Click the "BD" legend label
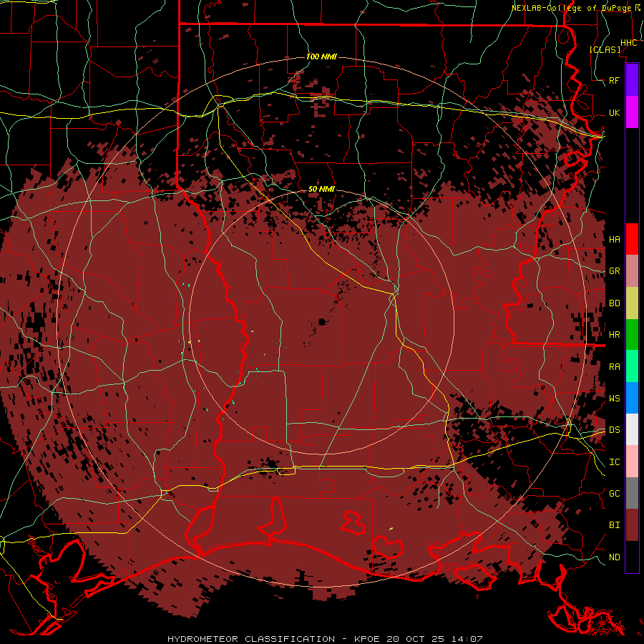Viewport: 644px width, 644px height. coord(614,303)
